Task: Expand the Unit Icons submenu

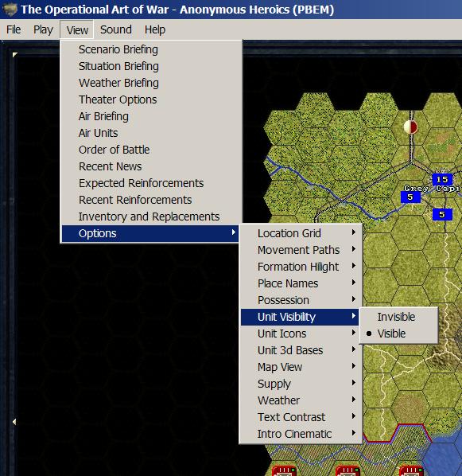Action: (301, 334)
